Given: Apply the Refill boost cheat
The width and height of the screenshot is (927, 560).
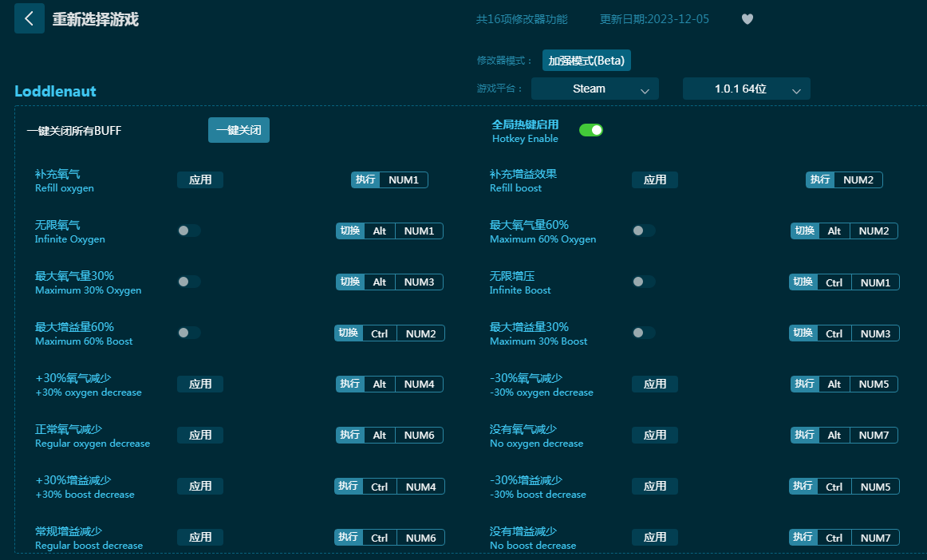Looking at the screenshot, I should coord(655,179).
